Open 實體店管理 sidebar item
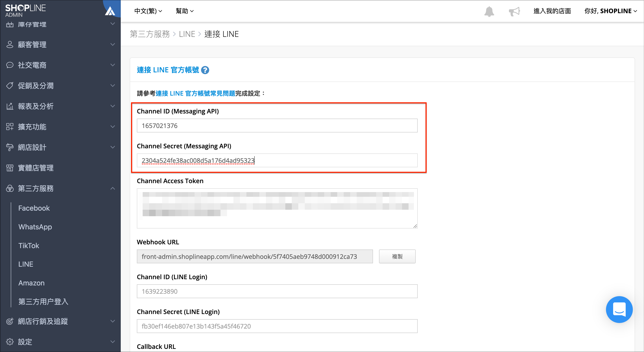The image size is (644, 352). (36, 168)
